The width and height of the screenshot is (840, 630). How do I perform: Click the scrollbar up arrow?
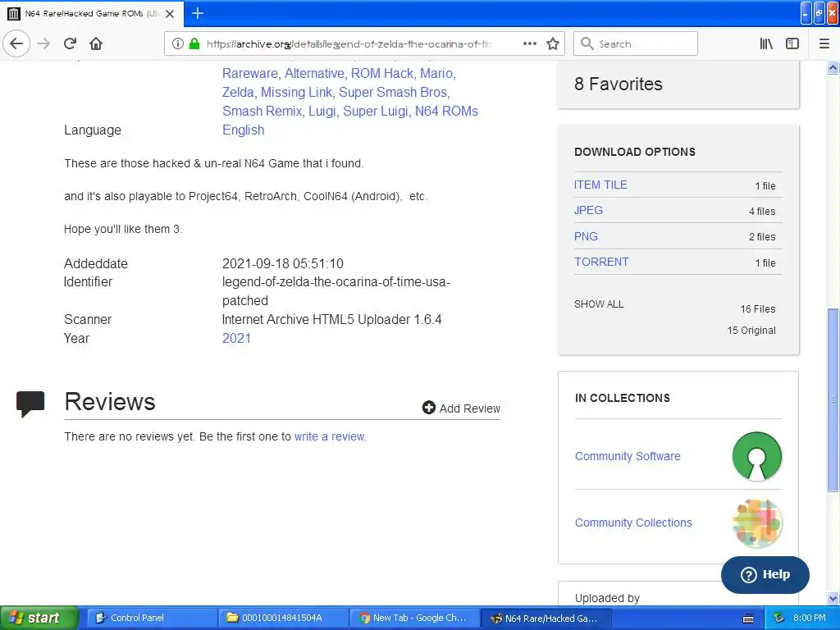[x=833, y=68]
